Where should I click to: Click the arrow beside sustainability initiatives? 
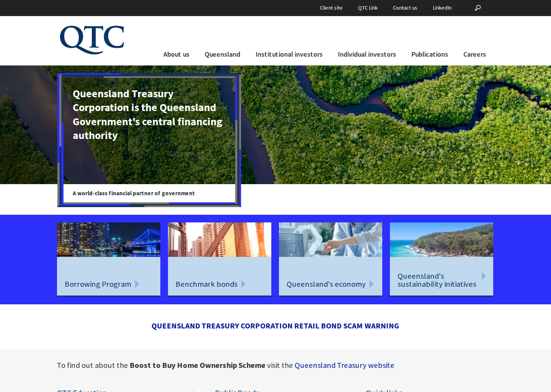pyautogui.click(x=484, y=276)
